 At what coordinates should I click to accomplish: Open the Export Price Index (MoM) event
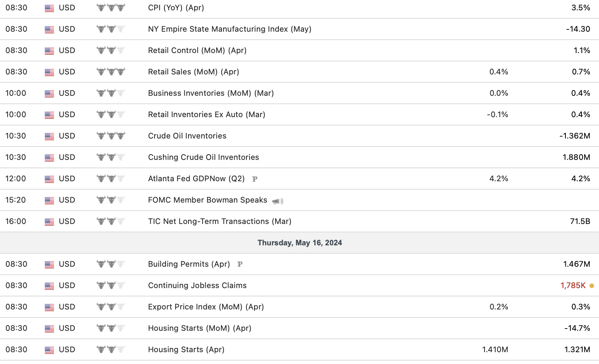pyautogui.click(x=206, y=307)
